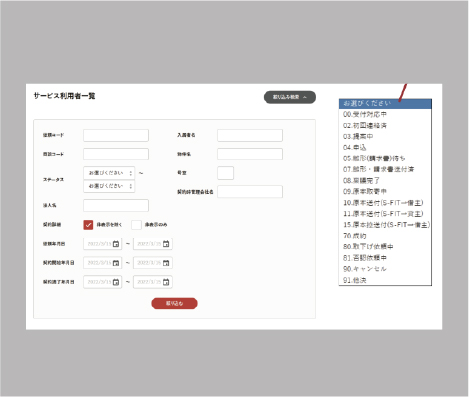
Task: Select option 00.受付対応中 in the status list
Action: [385, 114]
